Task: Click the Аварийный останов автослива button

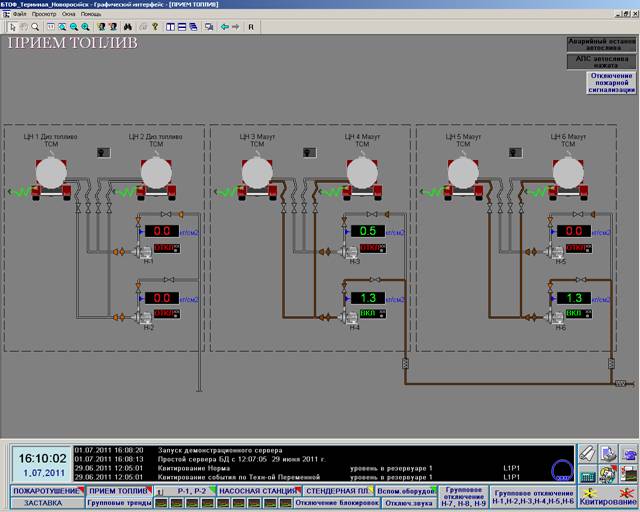Action: click(x=600, y=44)
